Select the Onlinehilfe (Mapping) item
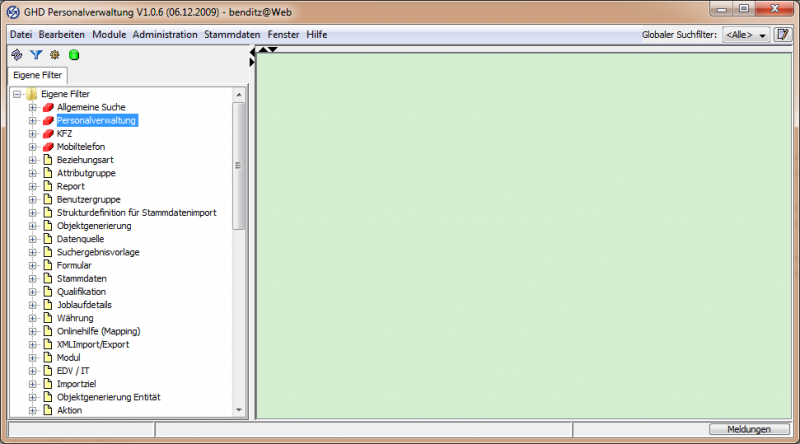 (x=98, y=331)
